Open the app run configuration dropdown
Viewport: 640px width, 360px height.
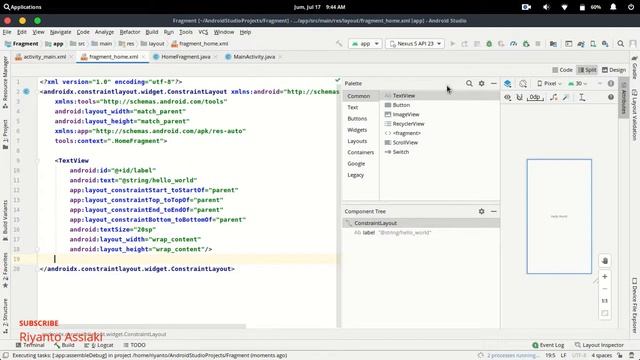click(365, 44)
